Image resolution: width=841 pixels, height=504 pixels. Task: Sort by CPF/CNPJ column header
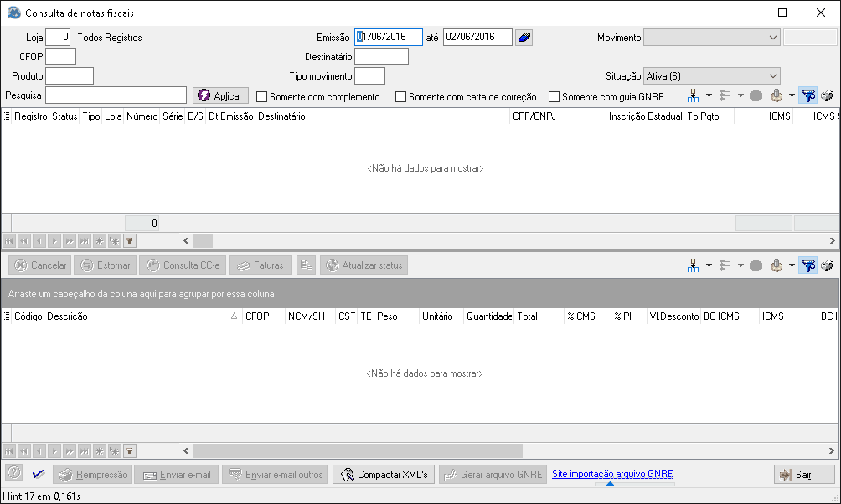558,116
